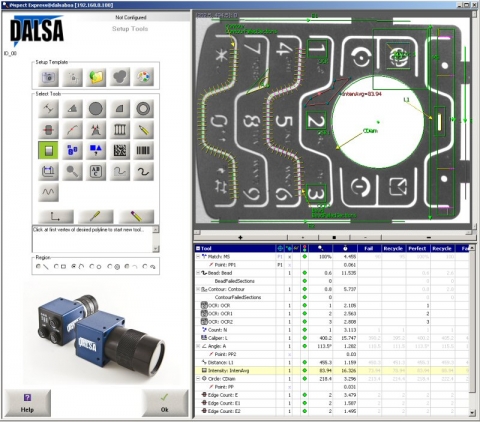Screen dimensions: 480x422
Task: Collapse the Match: MS tree row
Action: pos(198,257)
